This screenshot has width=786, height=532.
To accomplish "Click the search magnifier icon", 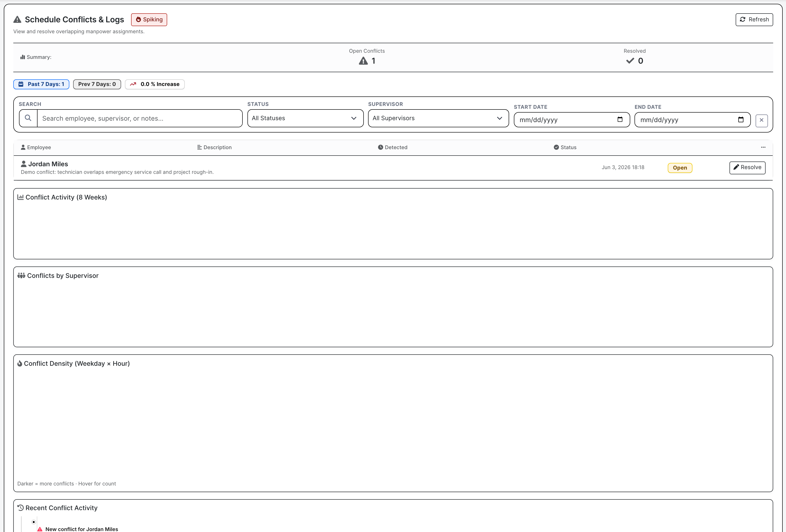I will 28,118.
